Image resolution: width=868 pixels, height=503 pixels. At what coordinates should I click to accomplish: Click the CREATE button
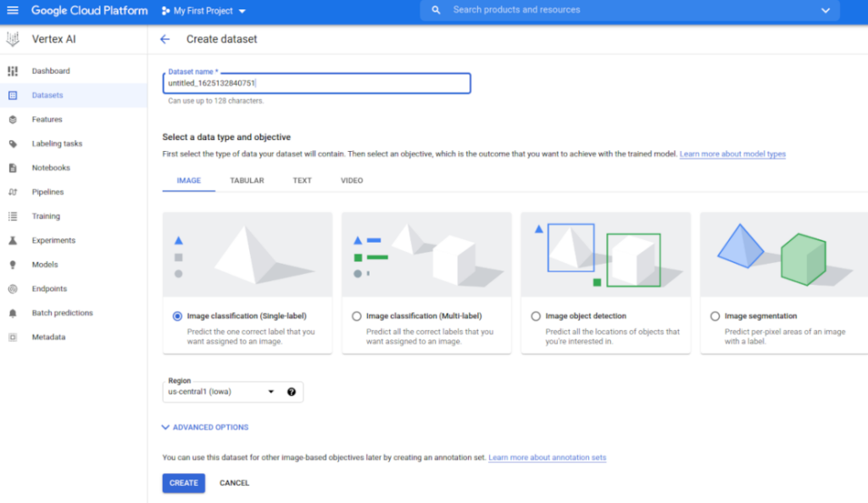tap(183, 483)
